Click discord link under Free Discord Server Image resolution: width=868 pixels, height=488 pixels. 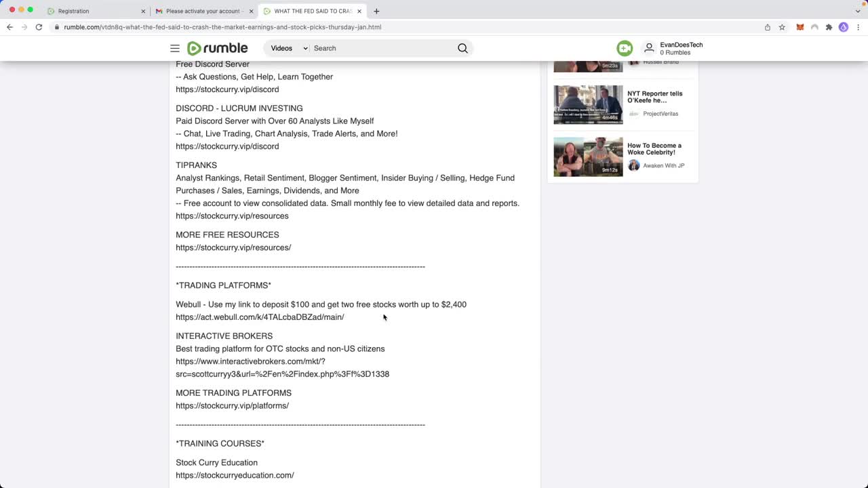[x=227, y=89]
